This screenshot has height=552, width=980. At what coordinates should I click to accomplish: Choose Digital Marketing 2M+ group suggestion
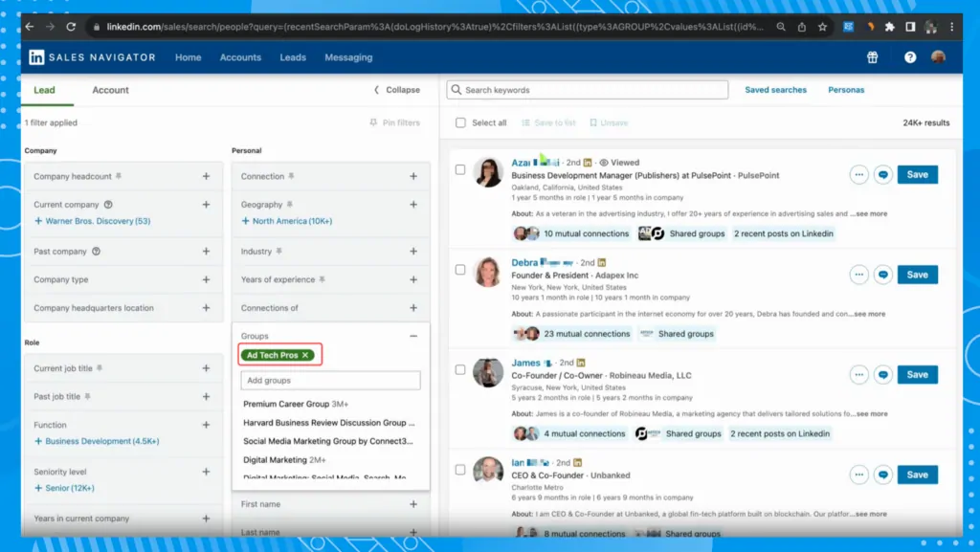(284, 460)
